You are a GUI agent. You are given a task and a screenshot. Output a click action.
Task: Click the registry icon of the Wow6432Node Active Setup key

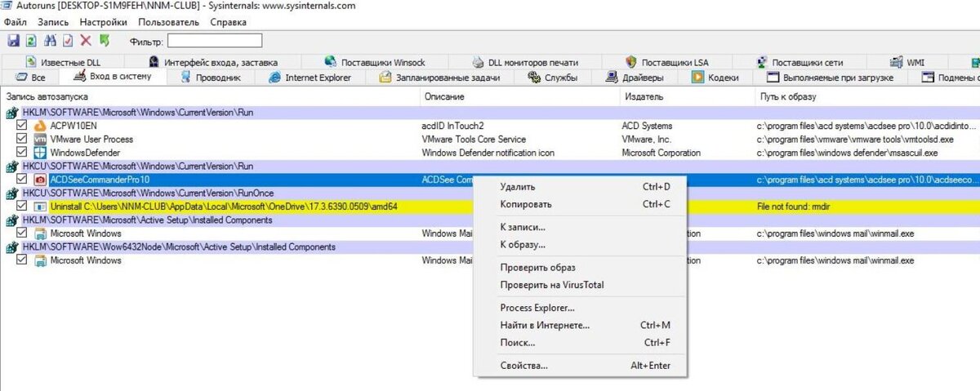tap(12, 247)
